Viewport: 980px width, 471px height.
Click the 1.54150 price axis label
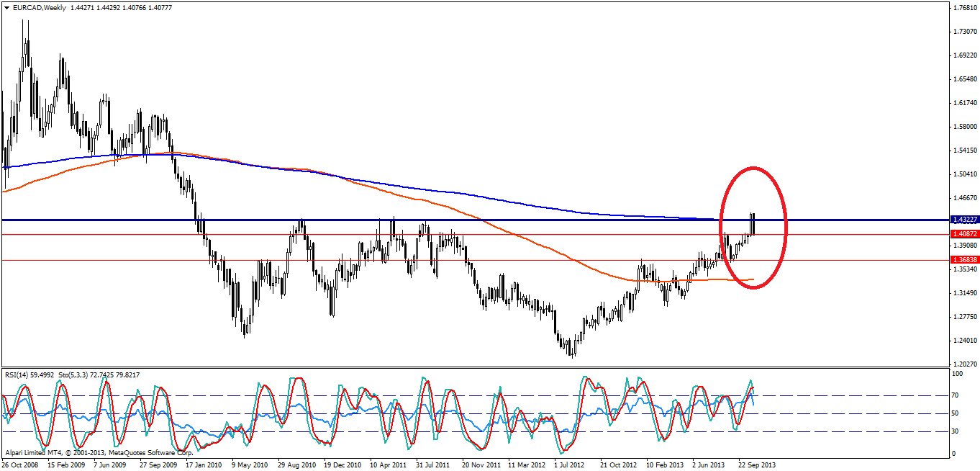click(x=964, y=151)
